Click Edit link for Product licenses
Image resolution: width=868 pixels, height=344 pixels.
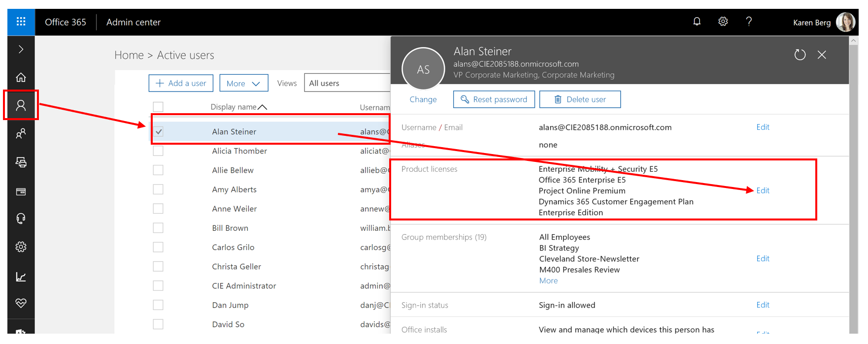[x=763, y=190]
